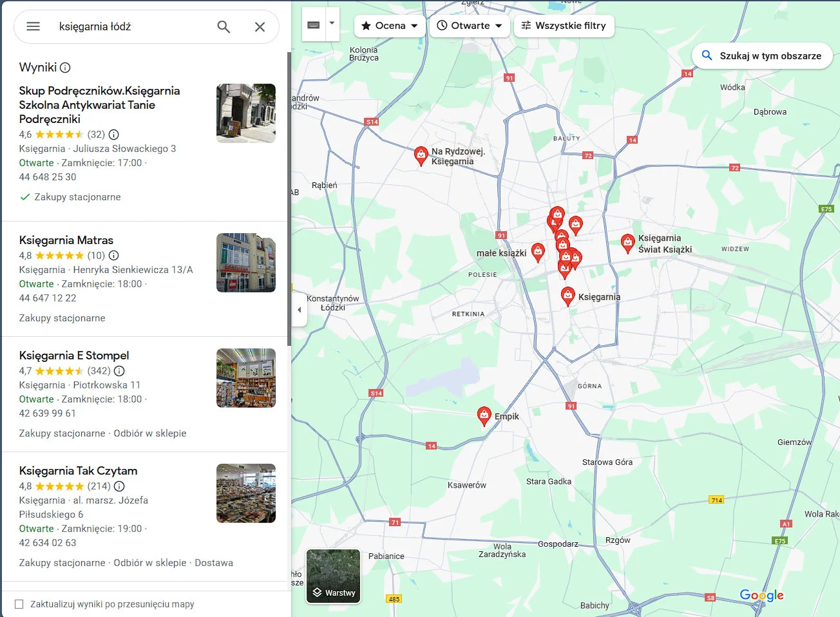Click the małe książki map pin

click(x=538, y=252)
